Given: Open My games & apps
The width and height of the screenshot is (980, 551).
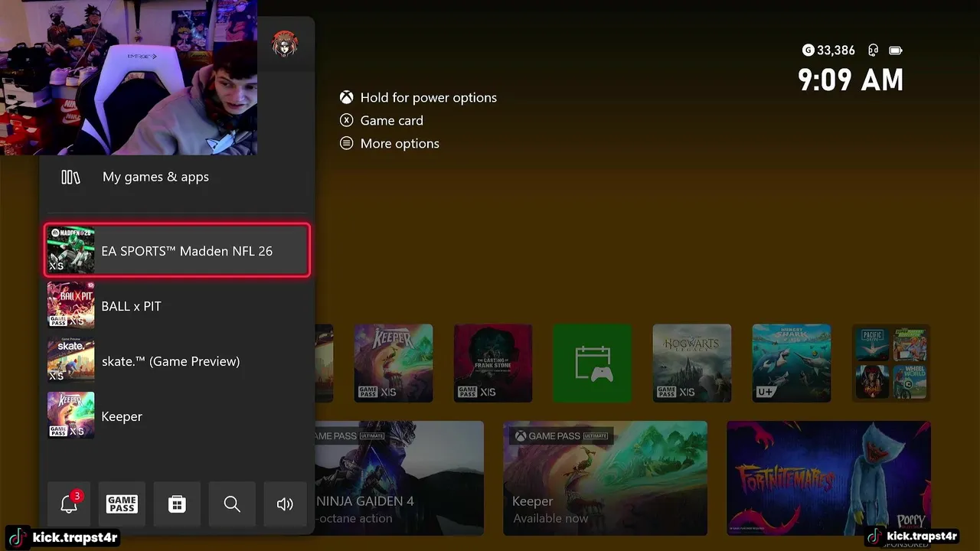Looking at the screenshot, I should (x=178, y=177).
